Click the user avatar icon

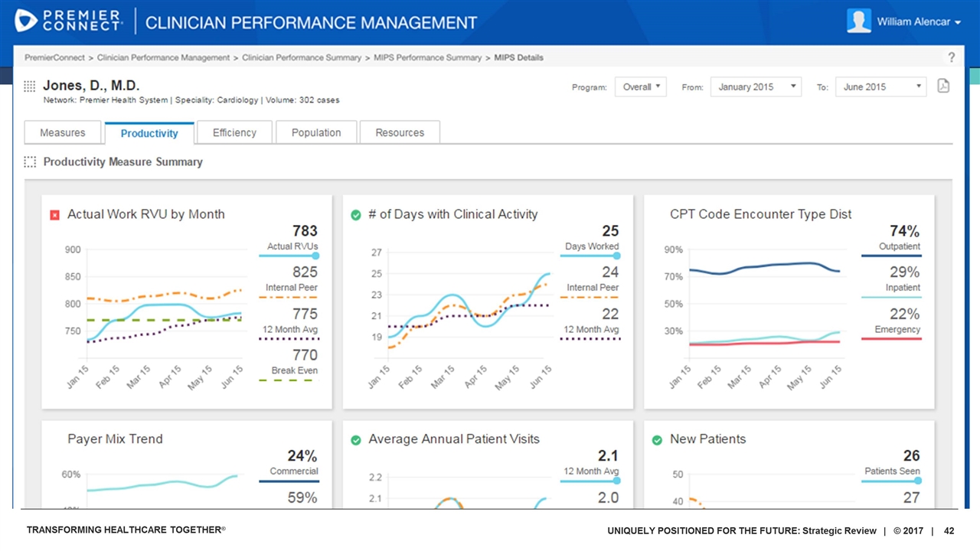[859, 21]
